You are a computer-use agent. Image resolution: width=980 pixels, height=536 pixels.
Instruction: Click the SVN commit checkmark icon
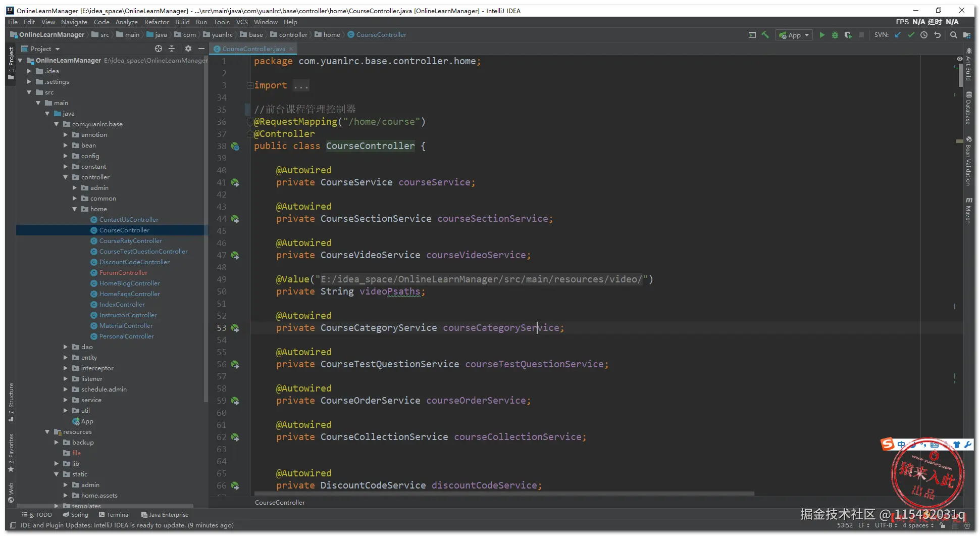tap(911, 35)
